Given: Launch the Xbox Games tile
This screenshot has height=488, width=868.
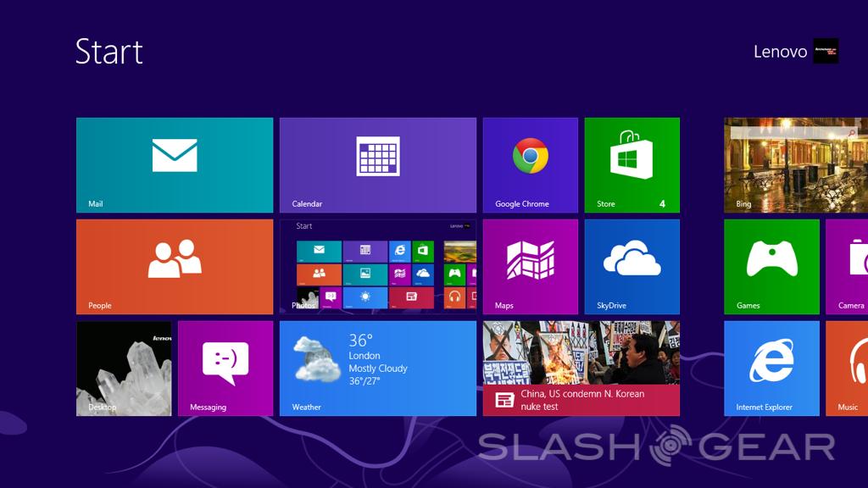Looking at the screenshot, I should (x=771, y=267).
